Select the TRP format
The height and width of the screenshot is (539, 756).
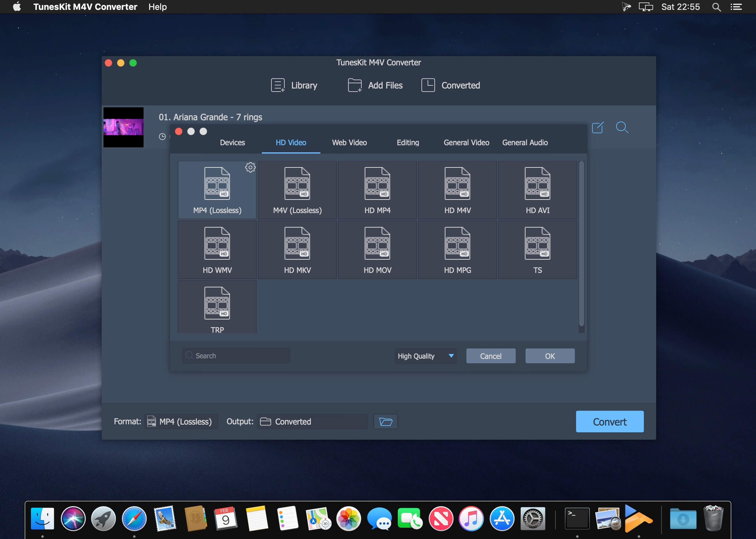[x=217, y=307]
